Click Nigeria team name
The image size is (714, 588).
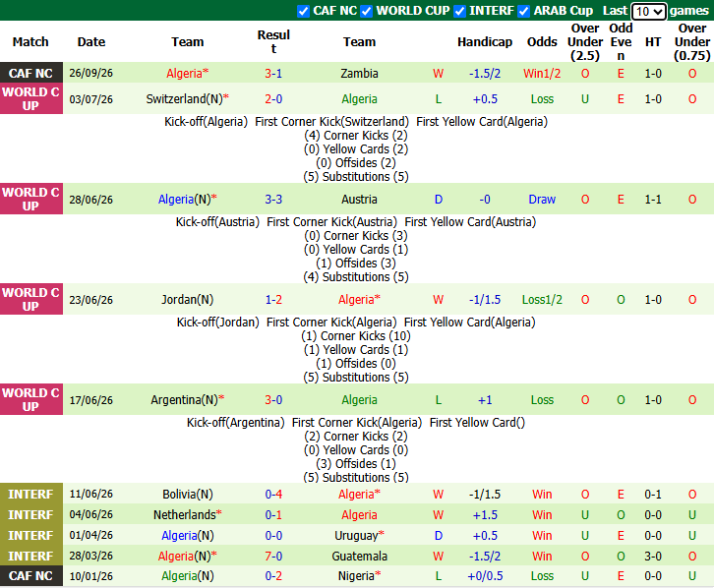tap(359, 576)
